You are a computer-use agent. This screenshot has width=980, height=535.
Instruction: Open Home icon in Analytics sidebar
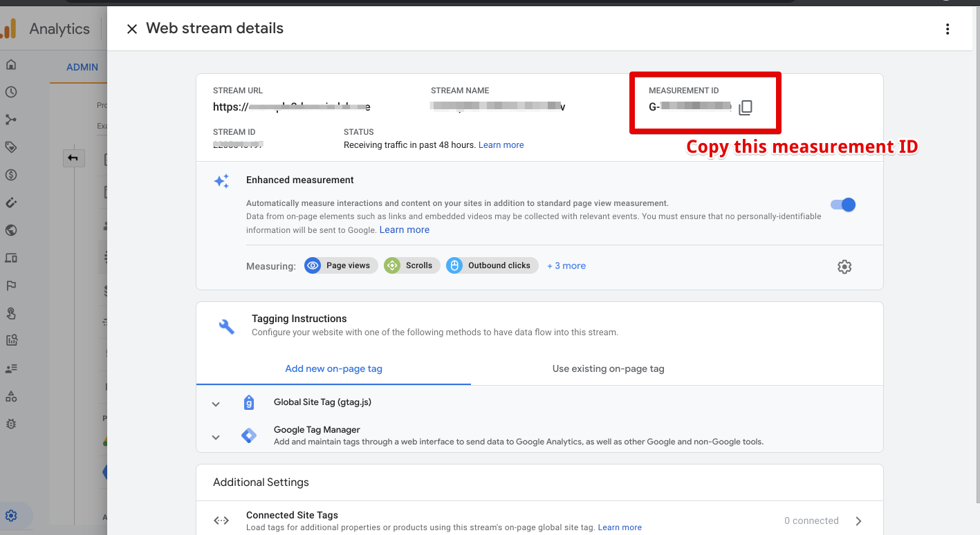11,64
